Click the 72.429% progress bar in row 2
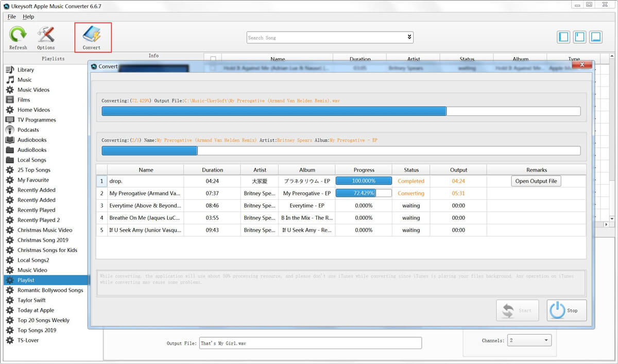This screenshot has width=618, height=364. pyautogui.click(x=364, y=193)
